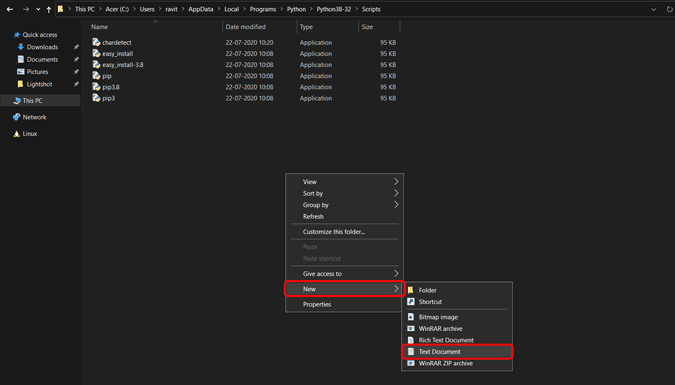Click the Forward navigation arrow
675x385 pixels.
[x=26, y=9]
